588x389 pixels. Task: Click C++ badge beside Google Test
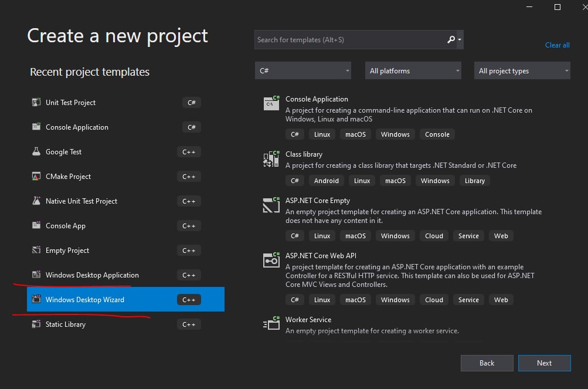(189, 152)
